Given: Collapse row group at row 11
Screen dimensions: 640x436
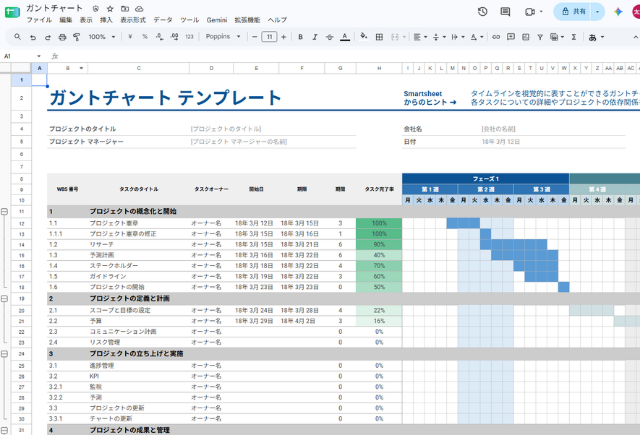Looking at the screenshot, I should point(4,211).
